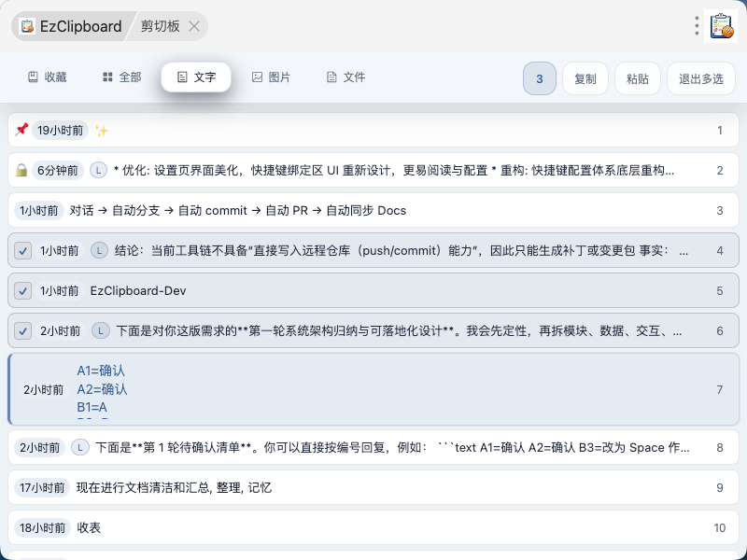Select the item starting 对话 → 自动分支
The height and width of the screenshot is (560, 747).
tap(373, 211)
